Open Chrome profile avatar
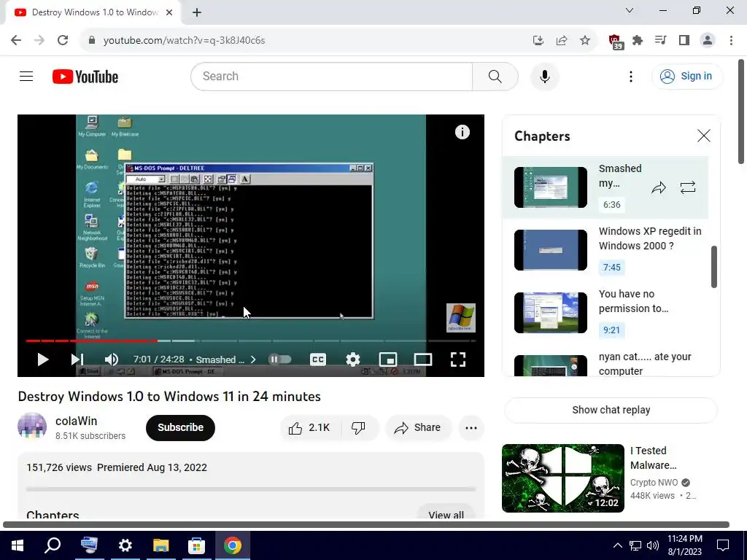 coord(708,41)
